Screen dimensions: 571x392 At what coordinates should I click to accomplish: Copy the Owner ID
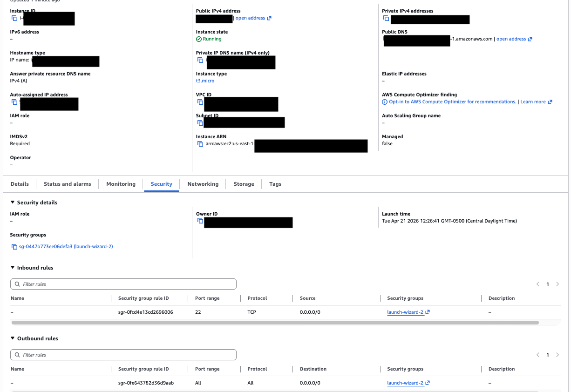pos(200,221)
